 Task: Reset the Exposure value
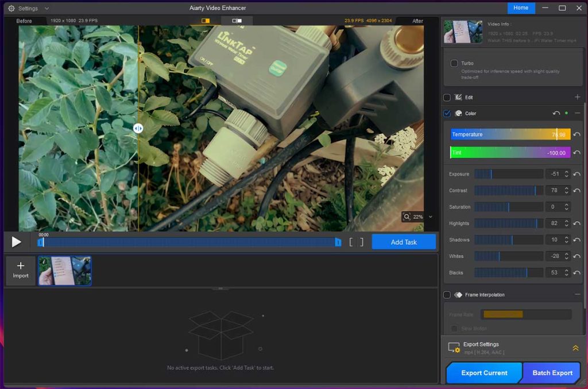tap(577, 174)
